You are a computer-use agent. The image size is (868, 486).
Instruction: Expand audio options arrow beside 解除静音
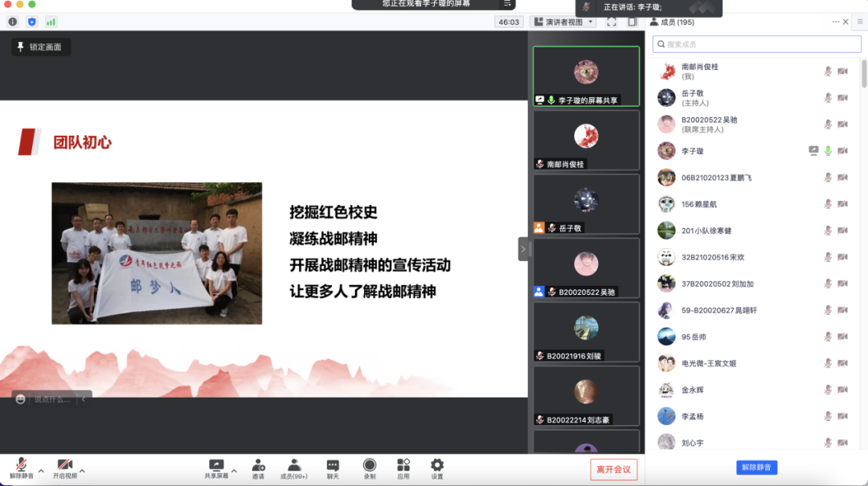click(x=41, y=471)
